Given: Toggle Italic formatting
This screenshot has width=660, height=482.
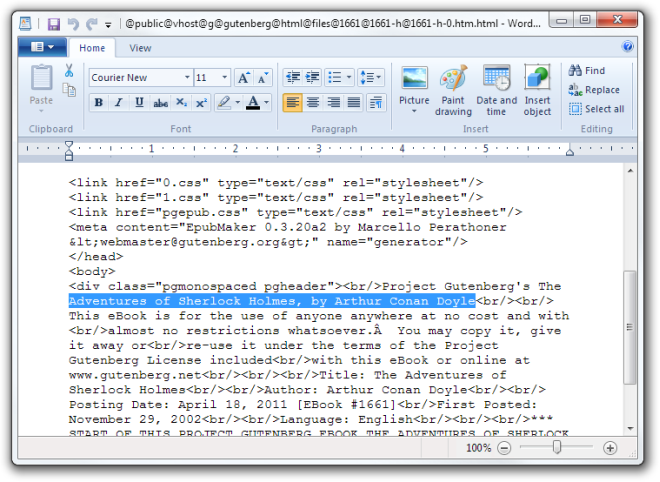Looking at the screenshot, I should tap(119, 102).
